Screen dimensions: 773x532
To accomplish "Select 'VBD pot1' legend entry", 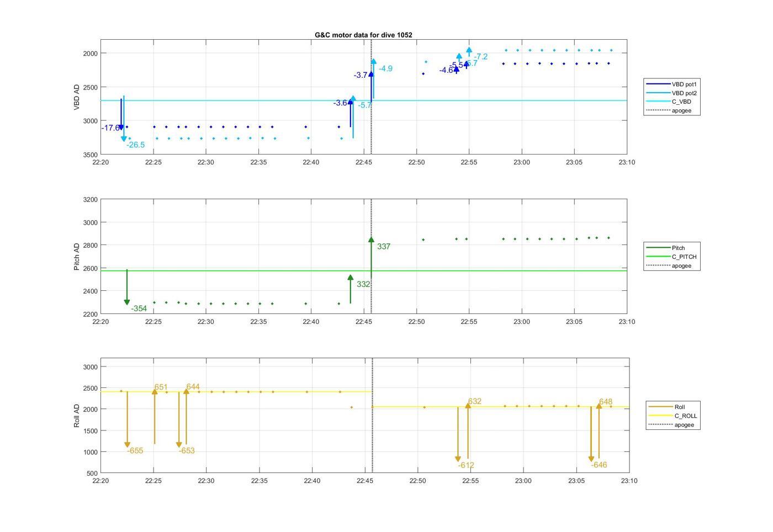I will pos(672,84).
